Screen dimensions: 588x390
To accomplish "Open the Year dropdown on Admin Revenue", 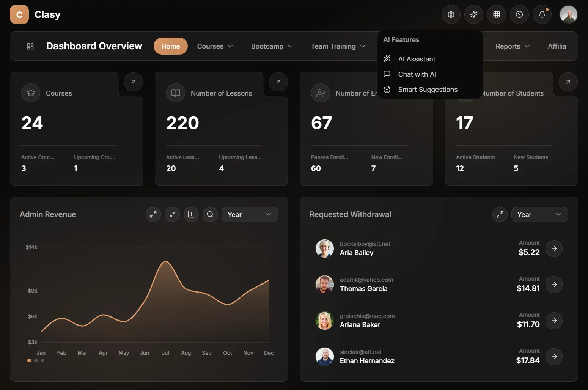I will pyautogui.click(x=250, y=214).
